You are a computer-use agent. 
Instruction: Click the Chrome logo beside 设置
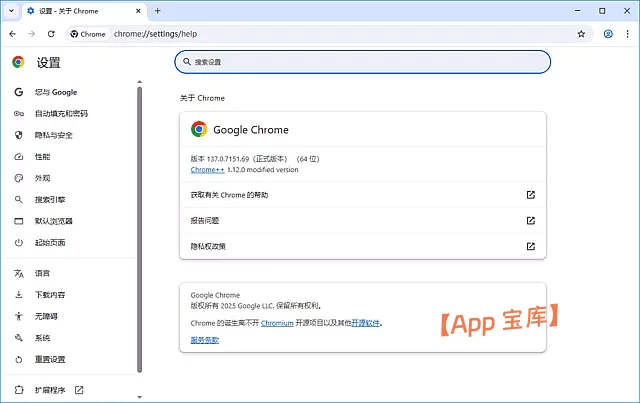tap(18, 62)
